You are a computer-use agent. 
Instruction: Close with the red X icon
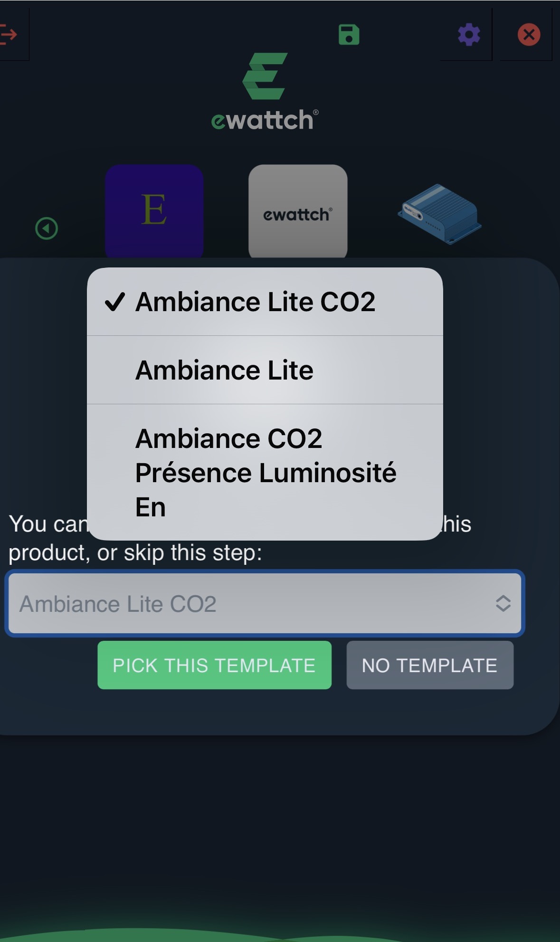click(x=529, y=35)
